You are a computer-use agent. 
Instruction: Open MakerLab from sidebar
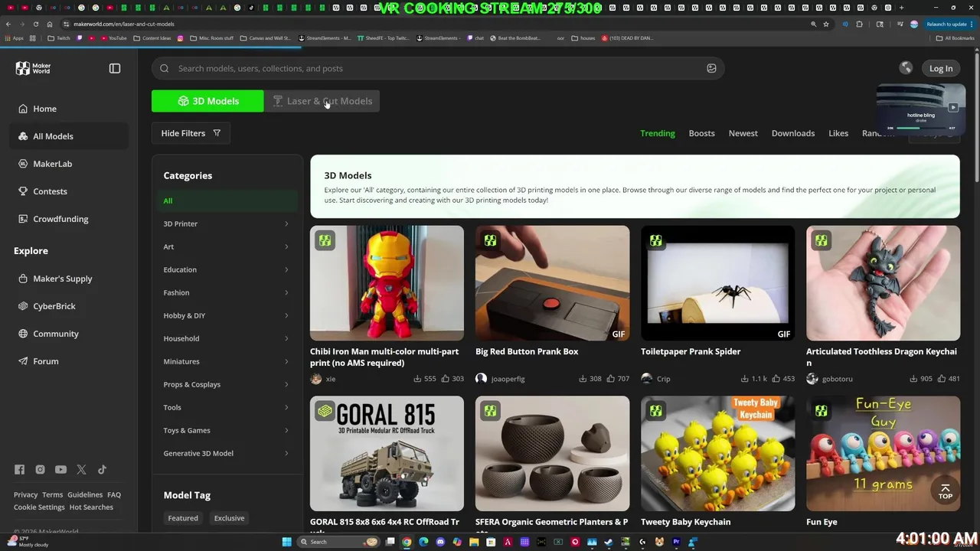coord(52,164)
